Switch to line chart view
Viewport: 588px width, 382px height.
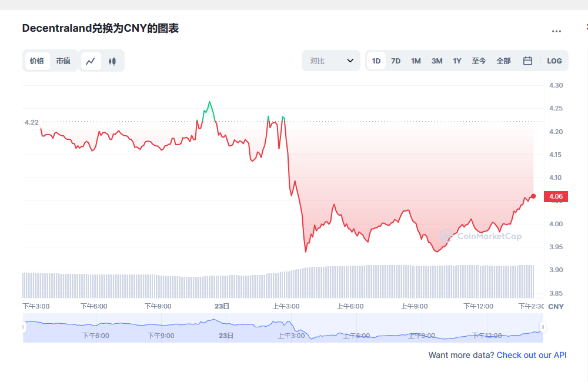(x=91, y=61)
